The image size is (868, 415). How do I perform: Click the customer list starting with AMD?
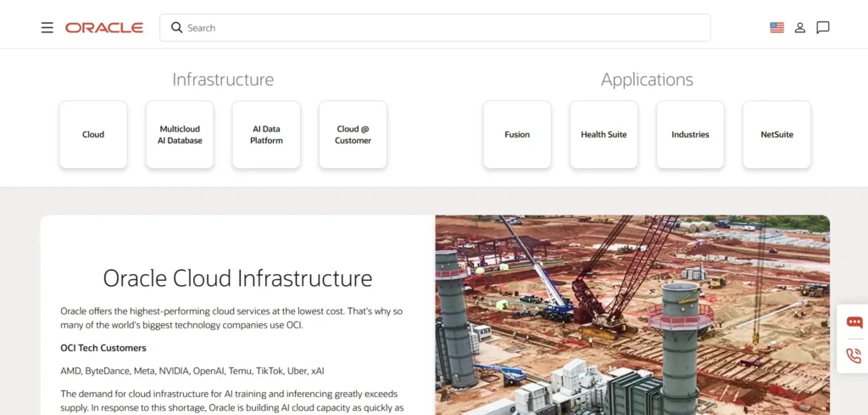(192, 371)
